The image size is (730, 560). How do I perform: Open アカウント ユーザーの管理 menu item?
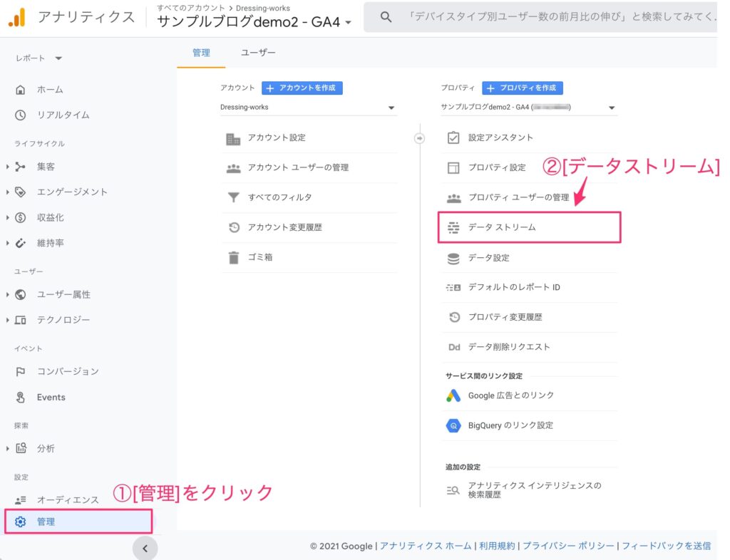click(309, 167)
